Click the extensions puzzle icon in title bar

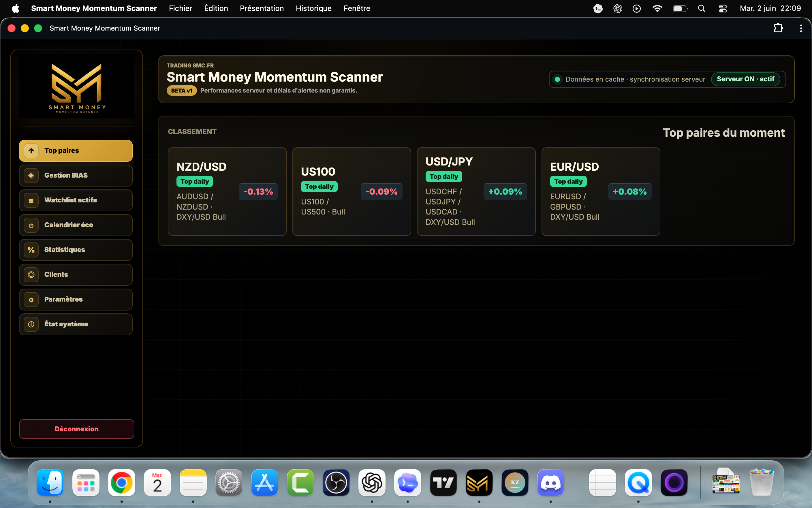pyautogui.click(x=778, y=28)
